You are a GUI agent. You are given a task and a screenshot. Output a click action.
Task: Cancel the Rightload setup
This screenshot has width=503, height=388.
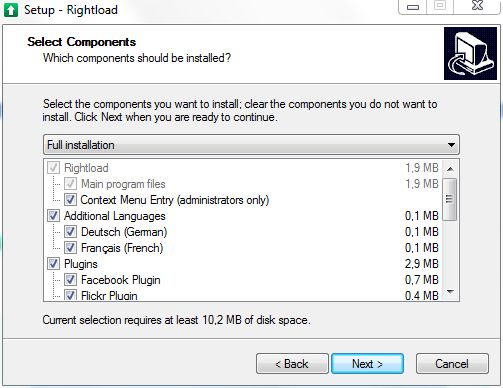click(x=452, y=364)
